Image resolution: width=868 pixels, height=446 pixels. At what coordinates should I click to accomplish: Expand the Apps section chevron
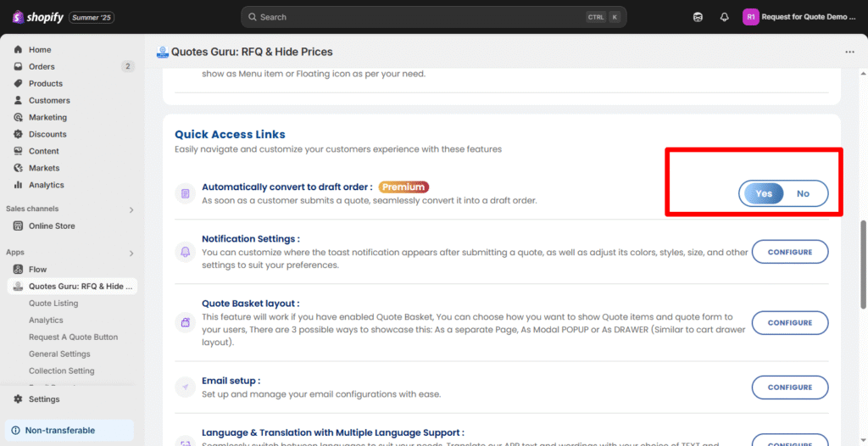point(131,254)
